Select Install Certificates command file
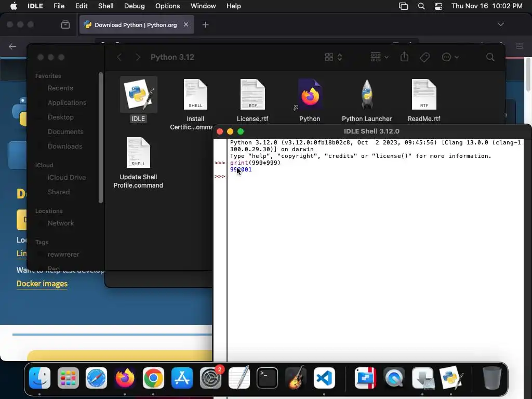This screenshot has height=399, width=532. point(195,95)
